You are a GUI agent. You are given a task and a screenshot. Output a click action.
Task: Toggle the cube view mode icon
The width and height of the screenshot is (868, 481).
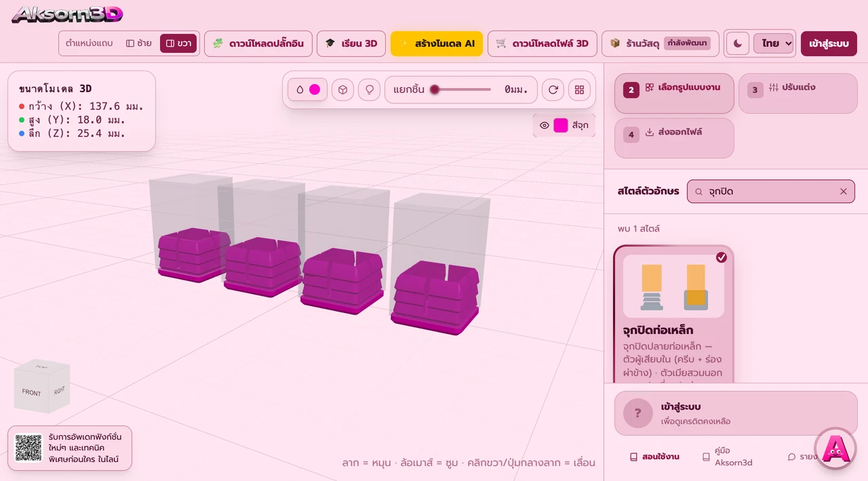[x=343, y=89]
